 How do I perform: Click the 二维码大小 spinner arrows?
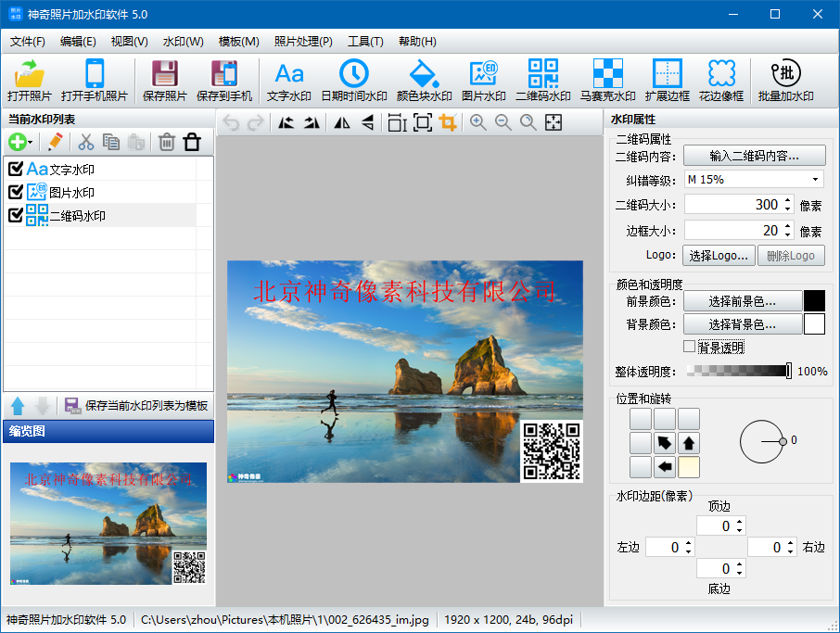(787, 205)
